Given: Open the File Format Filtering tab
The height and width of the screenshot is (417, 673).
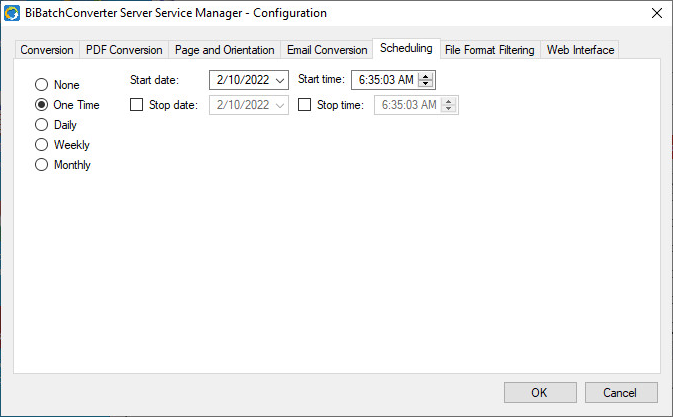Looking at the screenshot, I should [x=490, y=50].
